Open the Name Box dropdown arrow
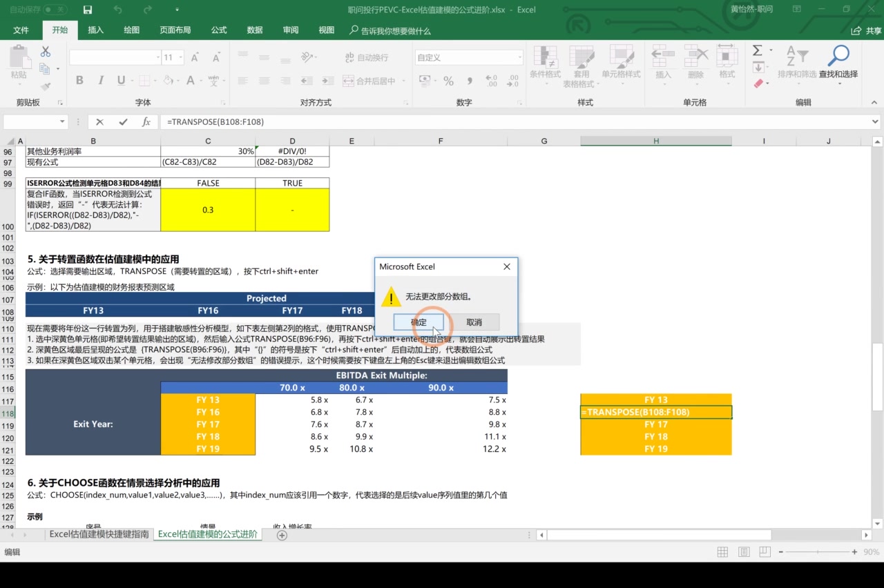884x588 pixels. [62, 122]
